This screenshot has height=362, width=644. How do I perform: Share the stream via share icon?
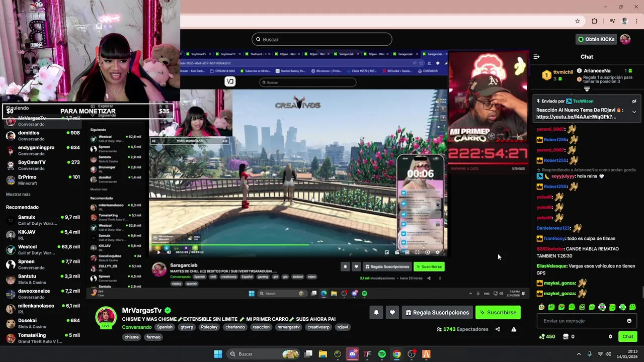click(x=498, y=329)
